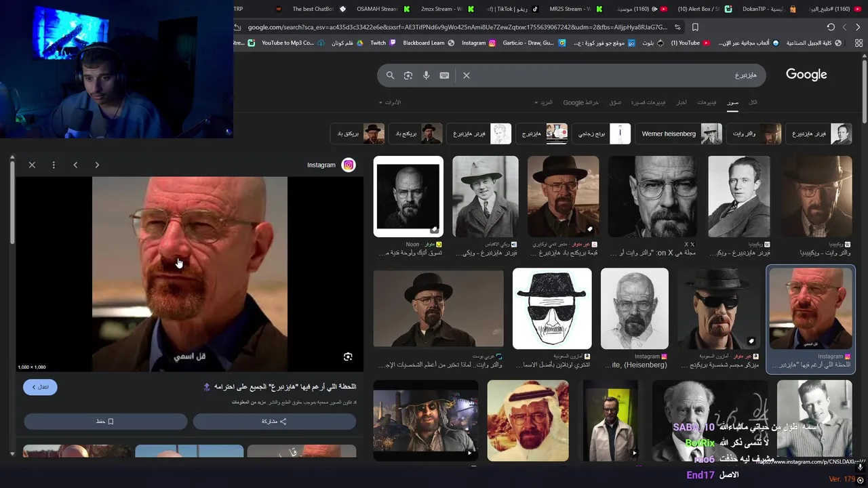Select the أخبار (News) search tab
Screen dimensions: 868x488
coord(682,102)
